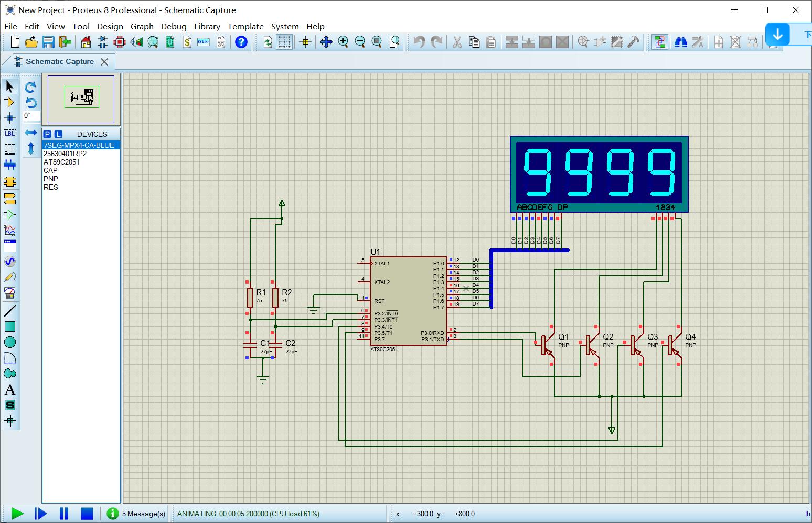
Task: Select the Wire Label Mode LBL tool
Action: (10, 134)
